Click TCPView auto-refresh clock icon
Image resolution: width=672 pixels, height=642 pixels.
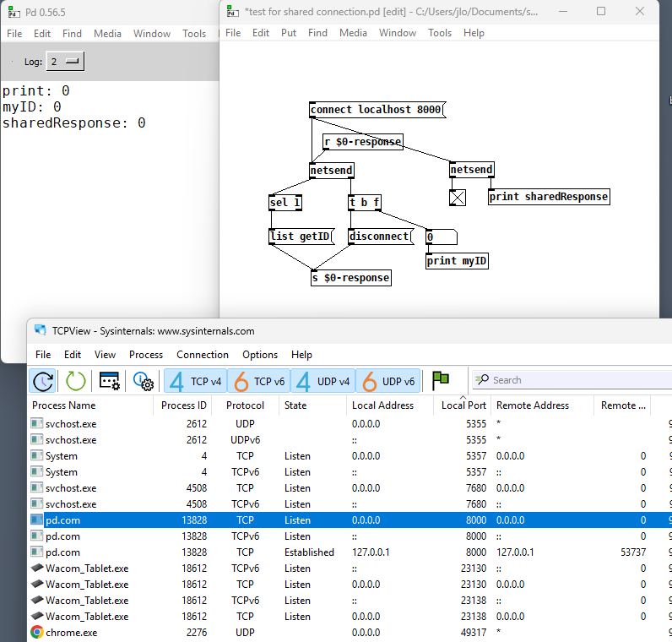43,381
